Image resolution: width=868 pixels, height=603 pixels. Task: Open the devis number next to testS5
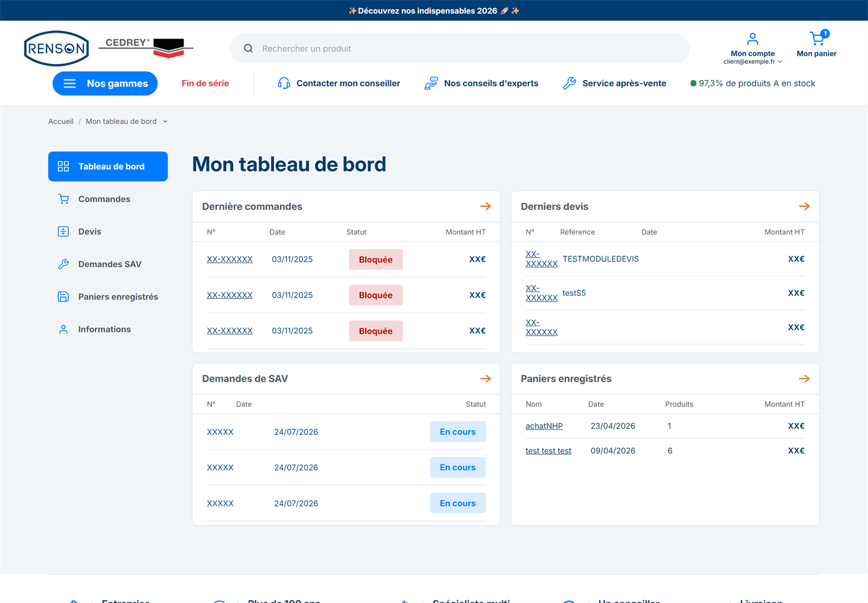point(541,293)
